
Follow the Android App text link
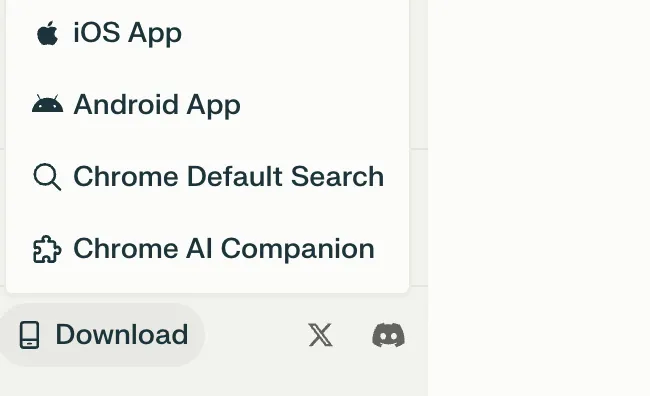point(157,105)
